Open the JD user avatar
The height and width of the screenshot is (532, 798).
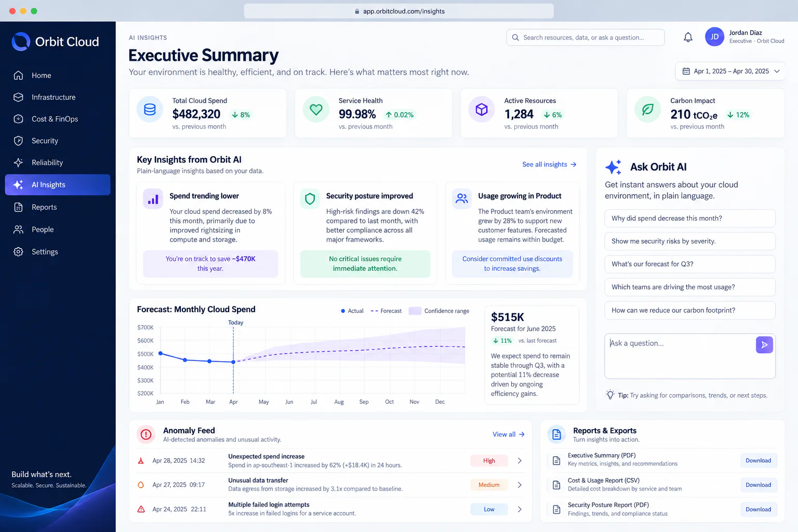tap(714, 37)
